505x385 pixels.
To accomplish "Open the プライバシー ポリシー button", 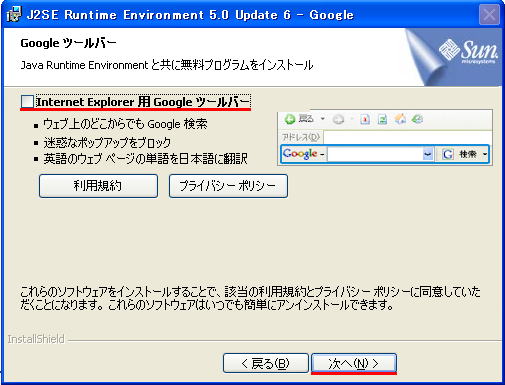I will click(228, 186).
